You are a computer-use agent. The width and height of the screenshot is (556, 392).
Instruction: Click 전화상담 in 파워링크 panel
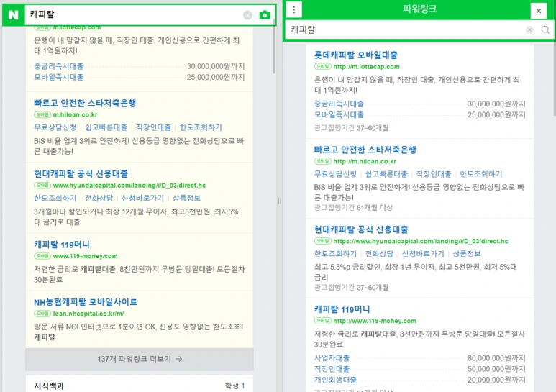point(379,254)
